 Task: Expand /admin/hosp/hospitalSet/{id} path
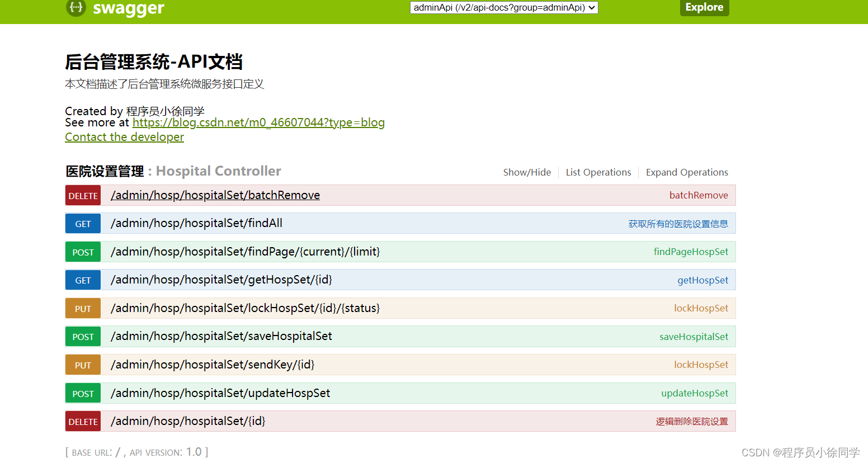tap(188, 421)
